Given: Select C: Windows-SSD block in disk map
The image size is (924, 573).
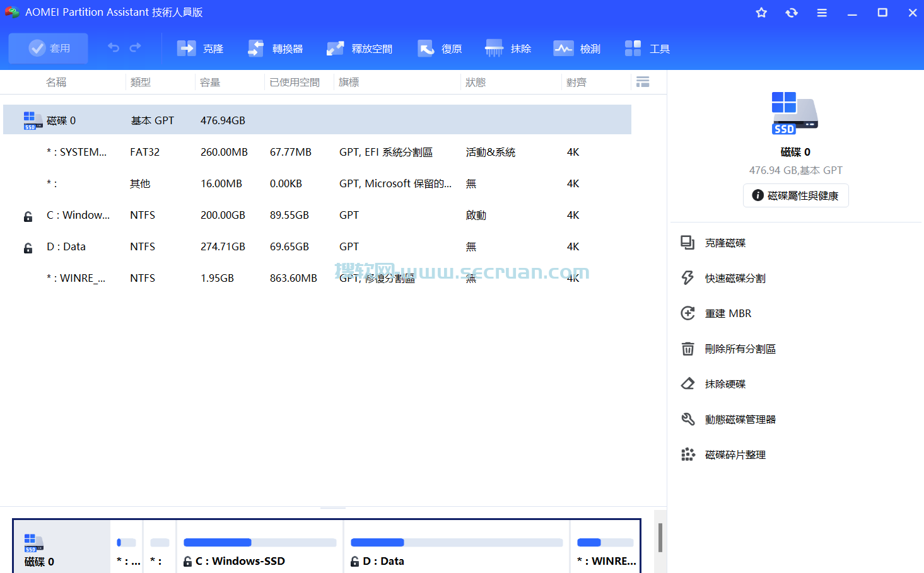Looking at the screenshot, I should pos(260,547).
